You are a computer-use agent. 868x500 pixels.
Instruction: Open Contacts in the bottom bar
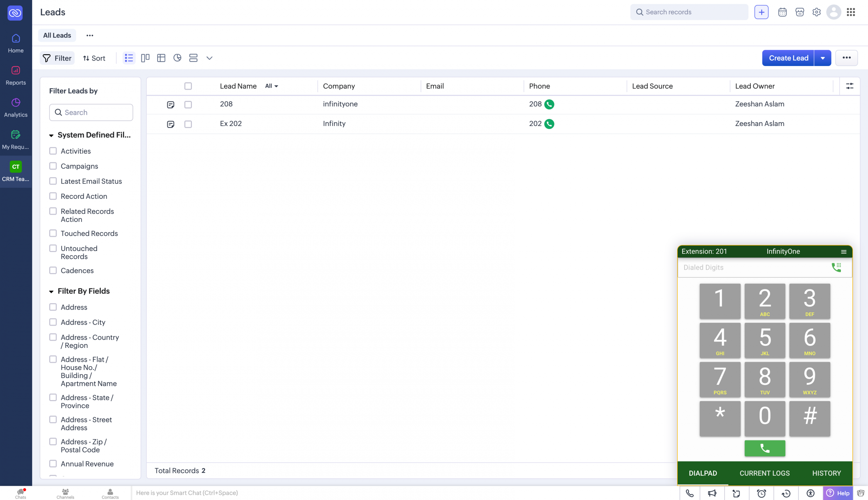tap(110, 494)
